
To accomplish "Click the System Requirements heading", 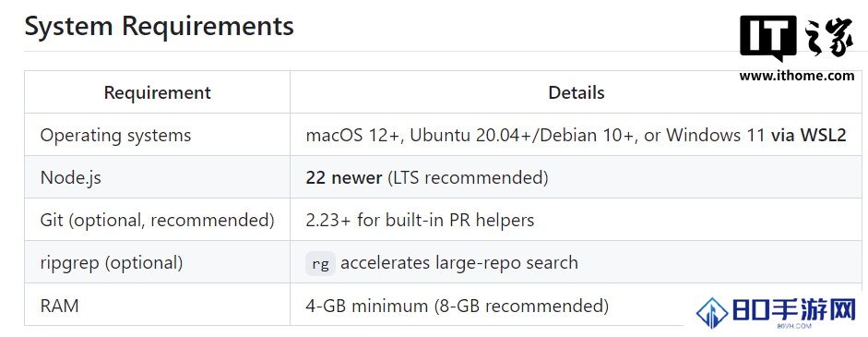I will [160, 27].
